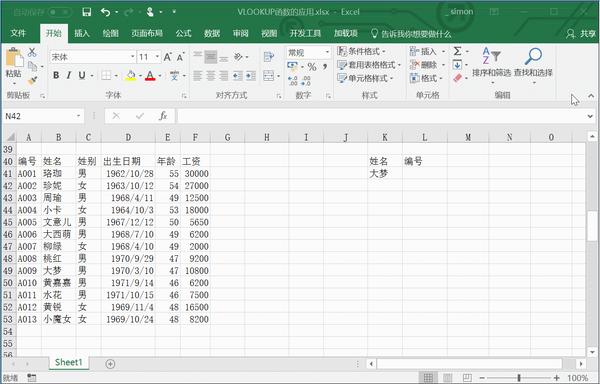Switch to Page Layout view in the status bar
The image size is (600, 384).
coord(447,378)
